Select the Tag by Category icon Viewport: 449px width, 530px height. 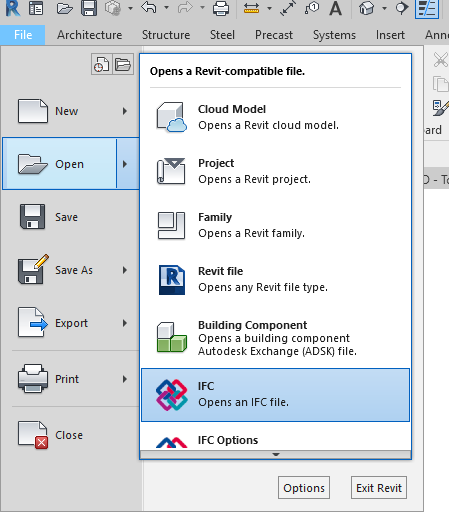pyautogui.click(x=312, y=8)
